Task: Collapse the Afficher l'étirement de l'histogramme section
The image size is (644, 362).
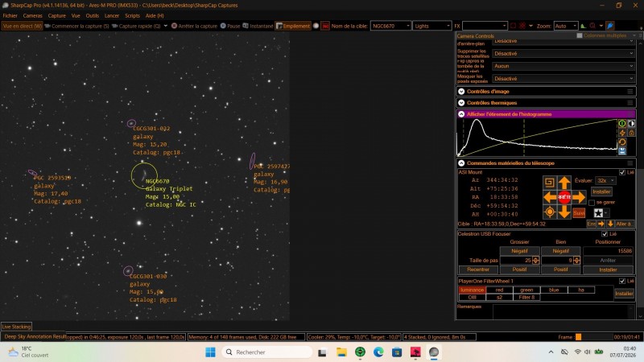Action: pos(461,114)
